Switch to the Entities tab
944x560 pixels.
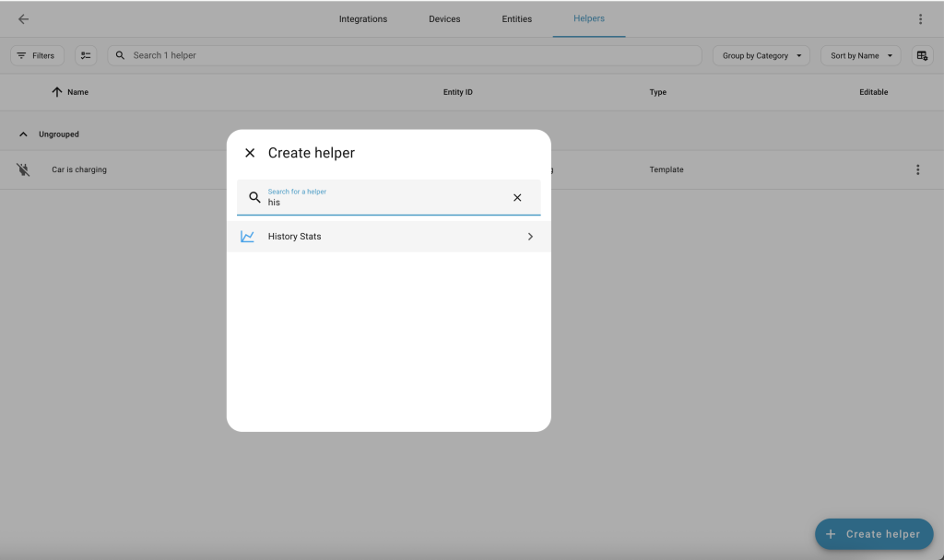tap(516, 19)
